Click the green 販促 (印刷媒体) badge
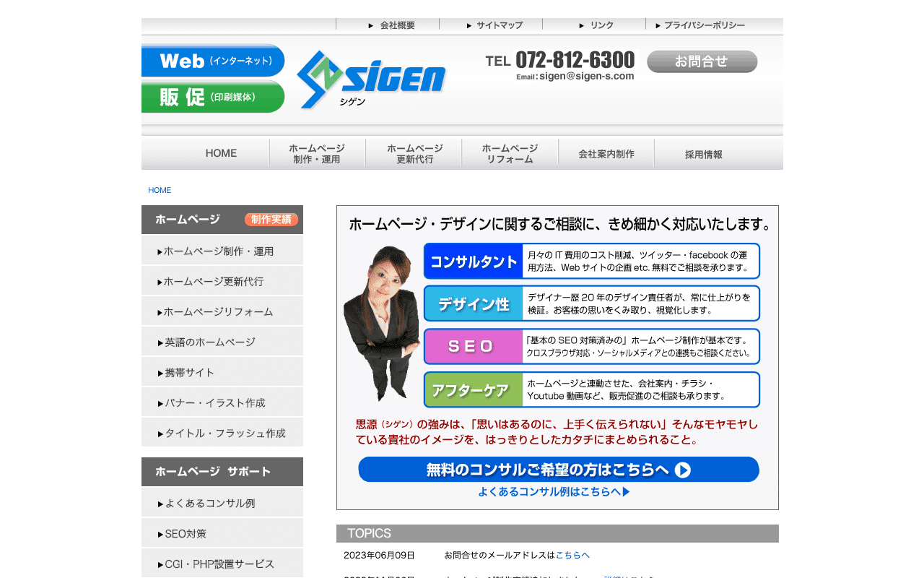The width and height of the screenshot is (924, 578). pos(213,97)
